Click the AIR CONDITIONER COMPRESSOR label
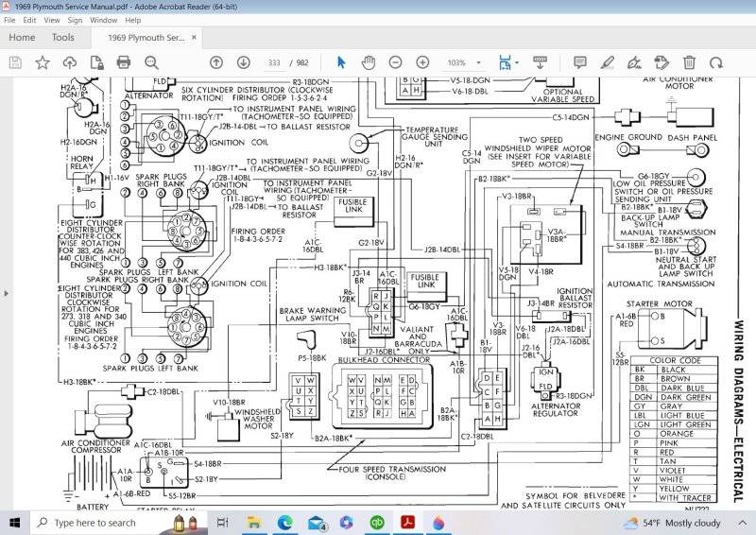The width and height of the screenshot is (756, 535). coord(95,446)
